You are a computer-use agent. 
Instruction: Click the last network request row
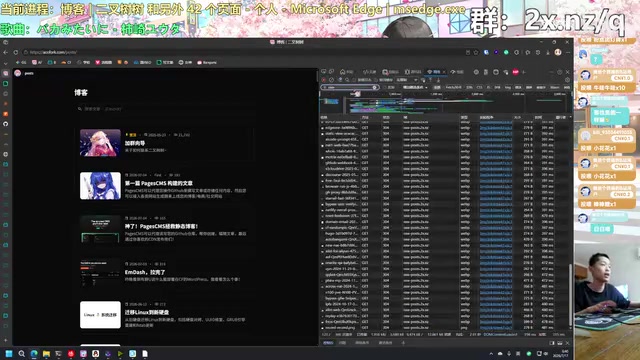pos(445,327)
